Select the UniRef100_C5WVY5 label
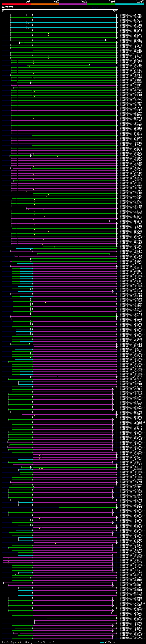 point(131,254)
